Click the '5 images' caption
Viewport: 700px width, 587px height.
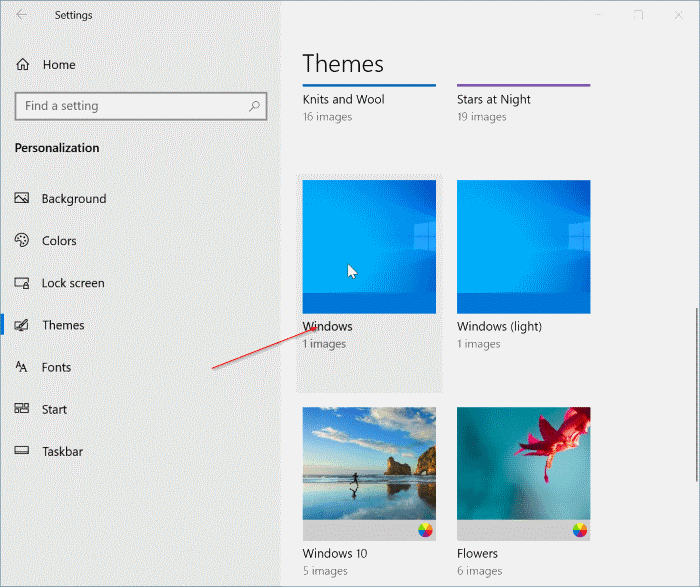tap(325, 571)
